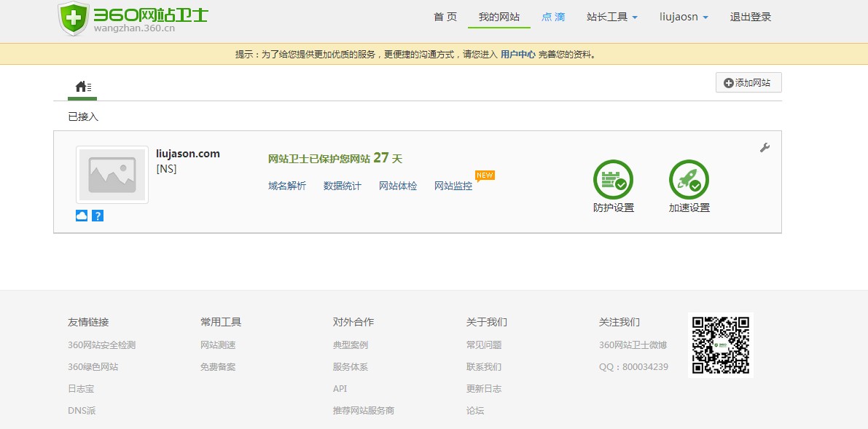Screen dimensions: 868x429
Task: Click the 加速设置 text label
Action: click(x=689, y=208)
